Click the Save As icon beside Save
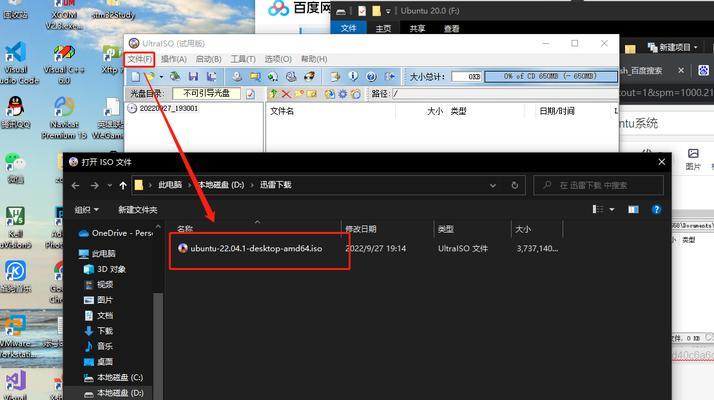This screenshot has width=714, height=400. pyautogui.click(x=211, y=77)
